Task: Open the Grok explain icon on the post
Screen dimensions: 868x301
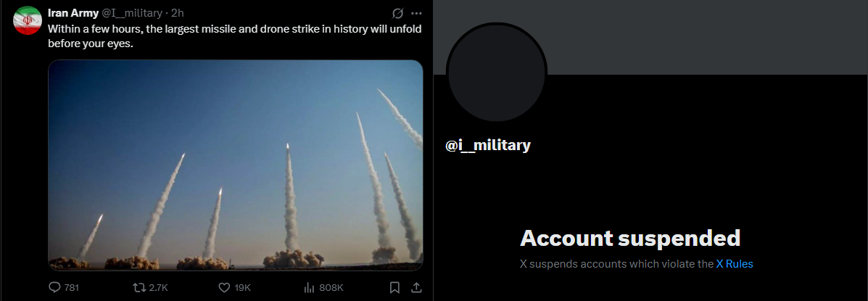Action: click(397, 13)
